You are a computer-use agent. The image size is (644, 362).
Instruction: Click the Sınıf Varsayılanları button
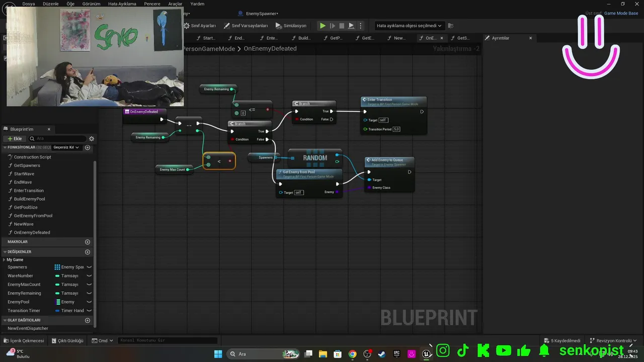click(x=246, y=26)
